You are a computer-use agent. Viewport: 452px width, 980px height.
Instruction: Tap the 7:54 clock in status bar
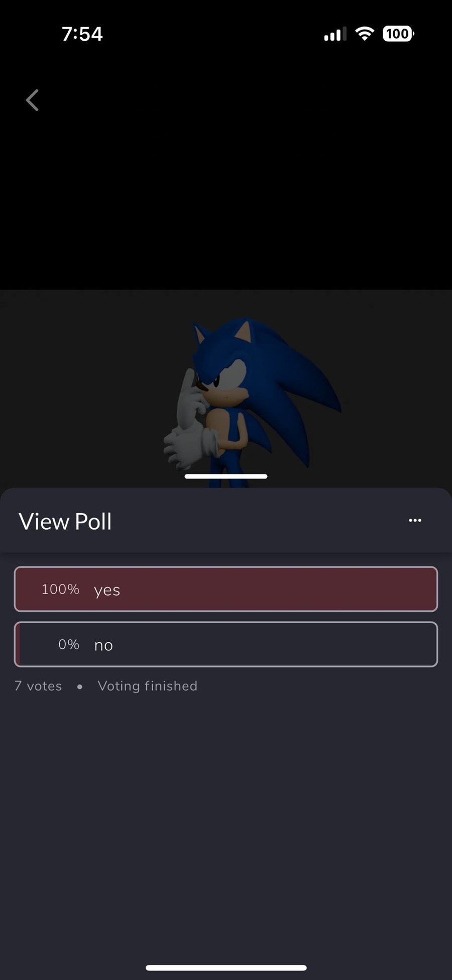(x=82, y=34)
